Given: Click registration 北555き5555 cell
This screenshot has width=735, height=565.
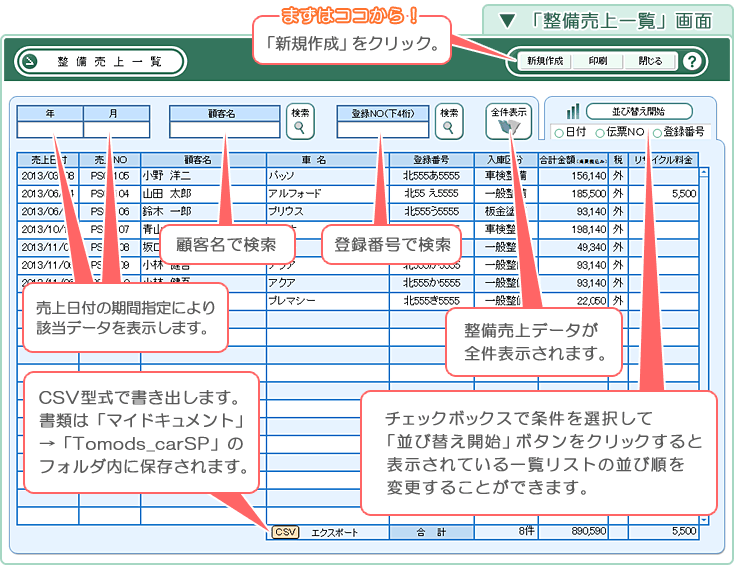Looking at the screenshot, I should point(432,301).
